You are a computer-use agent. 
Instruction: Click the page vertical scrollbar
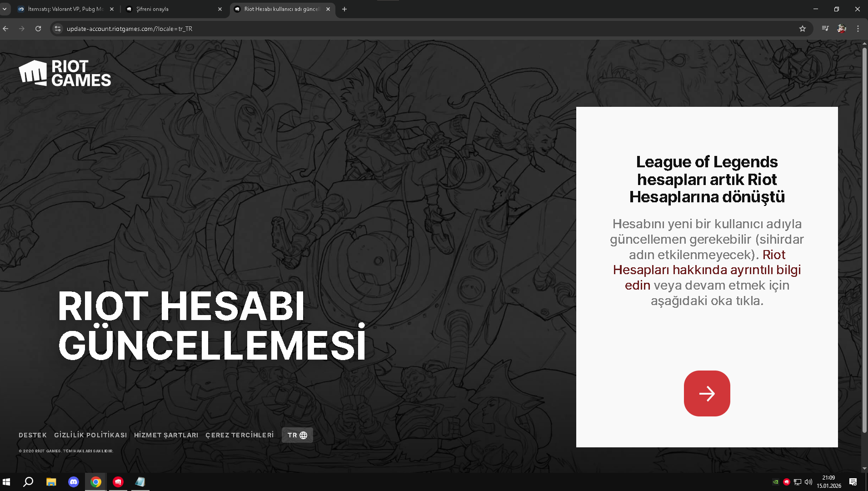(x=864, y=240)
